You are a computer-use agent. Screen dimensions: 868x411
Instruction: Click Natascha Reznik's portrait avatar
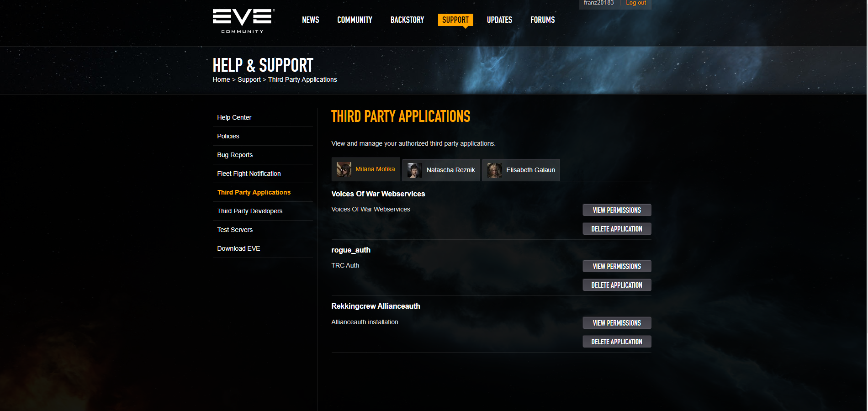(415, 170)
